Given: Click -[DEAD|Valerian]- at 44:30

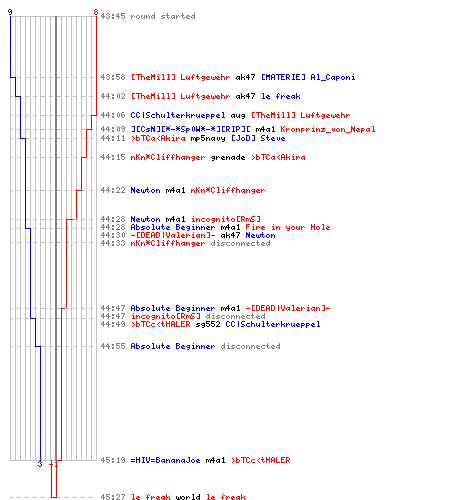Looking at the screenshot, I should (x=173, y=235).
